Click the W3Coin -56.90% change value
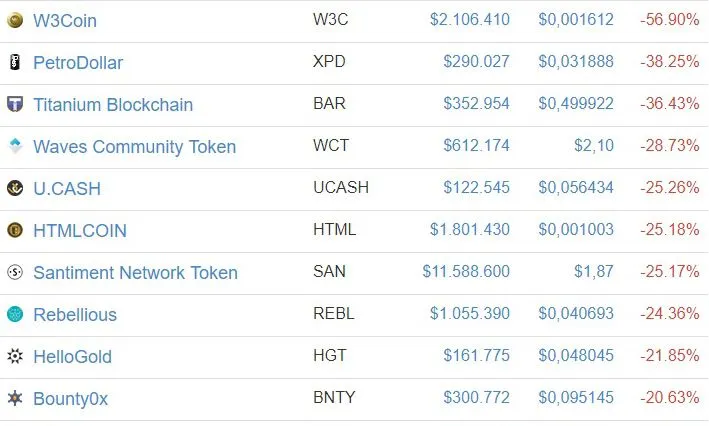The image size is (709, 426). point(670,20)
